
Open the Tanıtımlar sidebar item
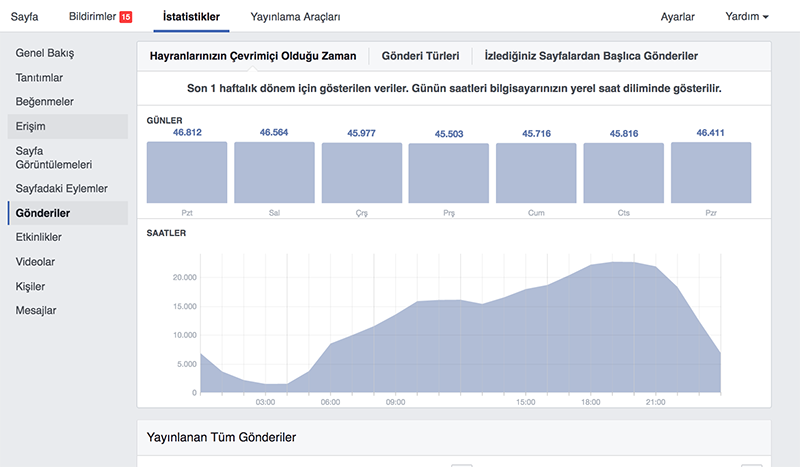point(39,78)
